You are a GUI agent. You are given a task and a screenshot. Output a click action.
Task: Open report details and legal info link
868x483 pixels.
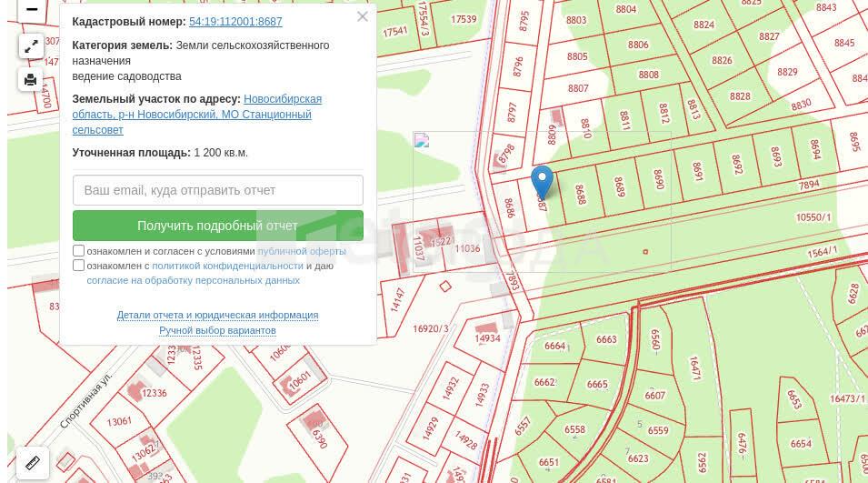pyautogui.click(x=217, y=315)
